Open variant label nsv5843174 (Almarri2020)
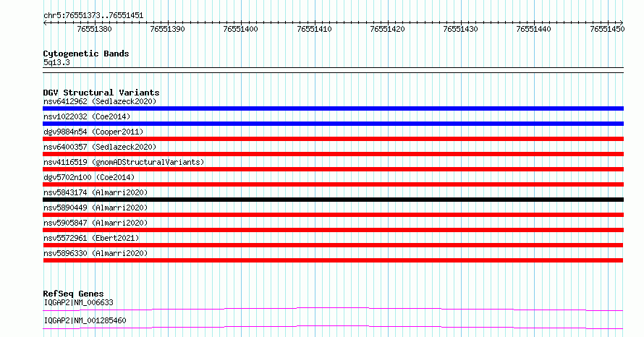Image resolution: width=644 pixels, height=337 pixels. (x=96, y=192)
